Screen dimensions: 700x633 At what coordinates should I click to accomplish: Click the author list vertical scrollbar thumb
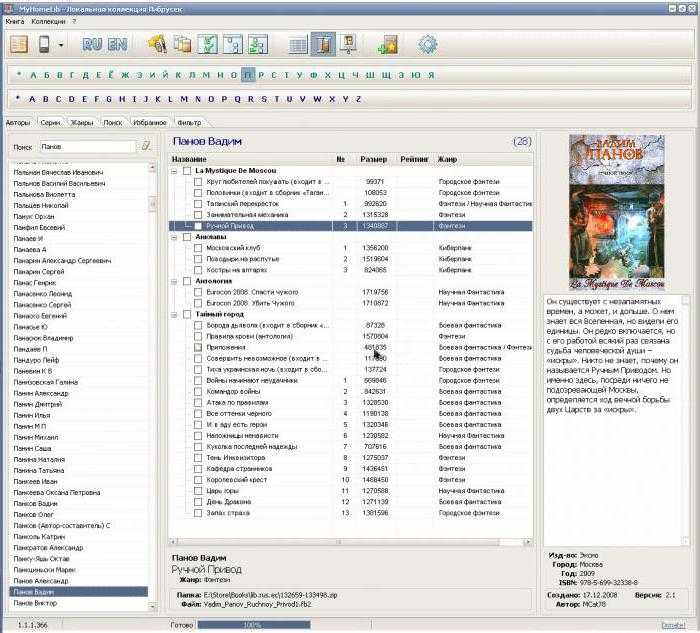click(x=152, y=203)
